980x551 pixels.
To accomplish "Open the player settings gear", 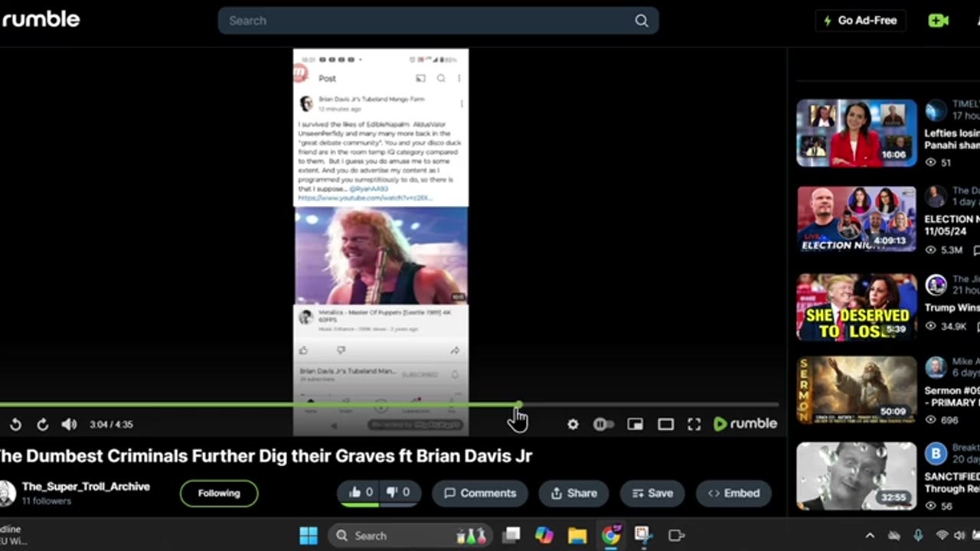I will tap(573, 424).
